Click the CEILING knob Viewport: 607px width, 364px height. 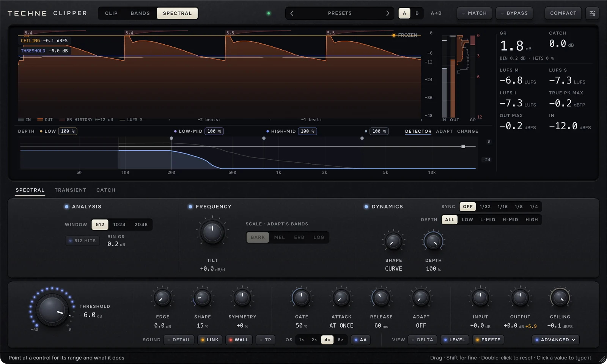point(560,298)
